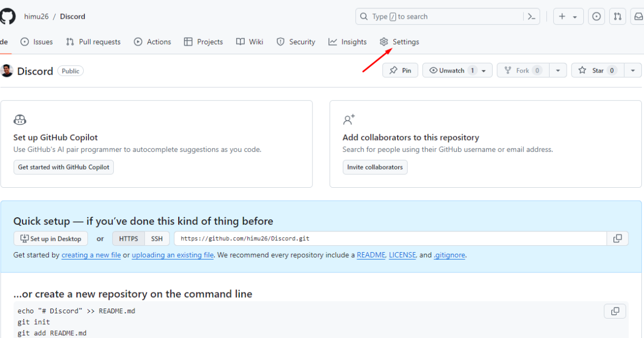Open the uploading an existing file link
Screen dimensions: 644x338
(173, 255)
